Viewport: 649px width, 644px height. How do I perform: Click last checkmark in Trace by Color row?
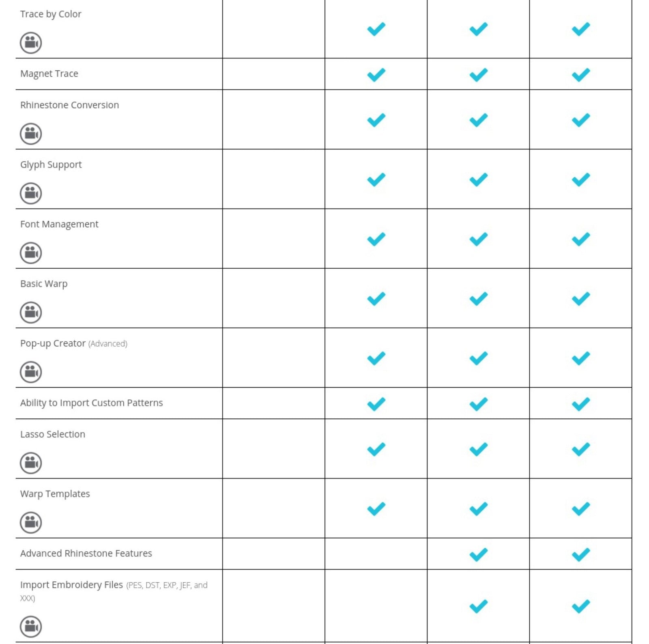(x=580, y=29)
